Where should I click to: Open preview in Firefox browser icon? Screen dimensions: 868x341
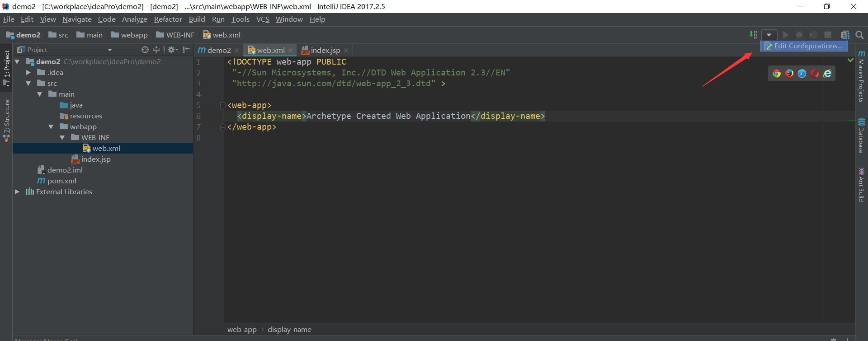(x=789, y=74)
